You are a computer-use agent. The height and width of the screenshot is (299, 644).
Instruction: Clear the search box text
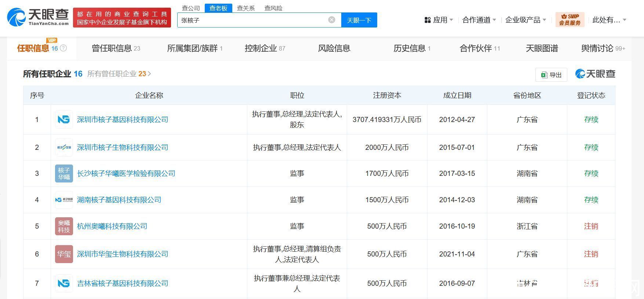[331, 20]
